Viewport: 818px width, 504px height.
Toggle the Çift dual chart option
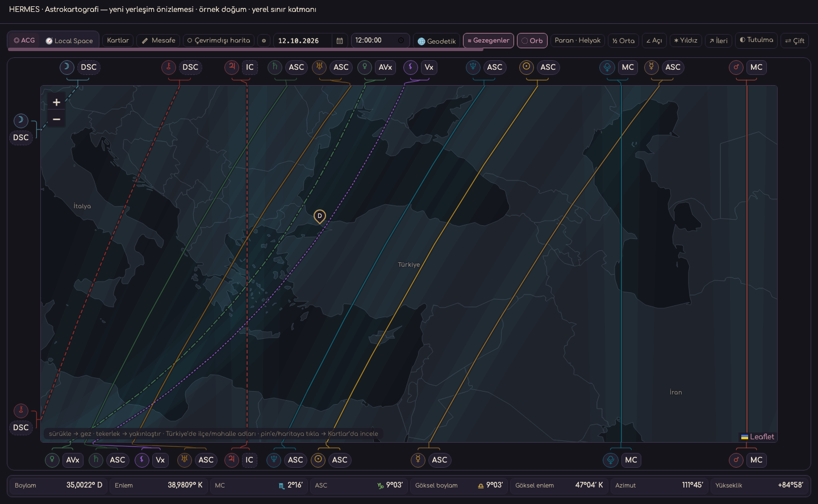795,41
